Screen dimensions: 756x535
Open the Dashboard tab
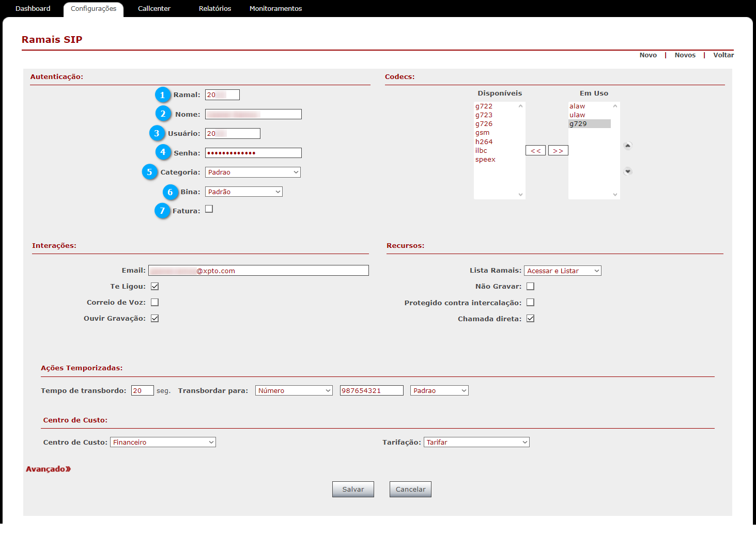(x=33, y=8)
